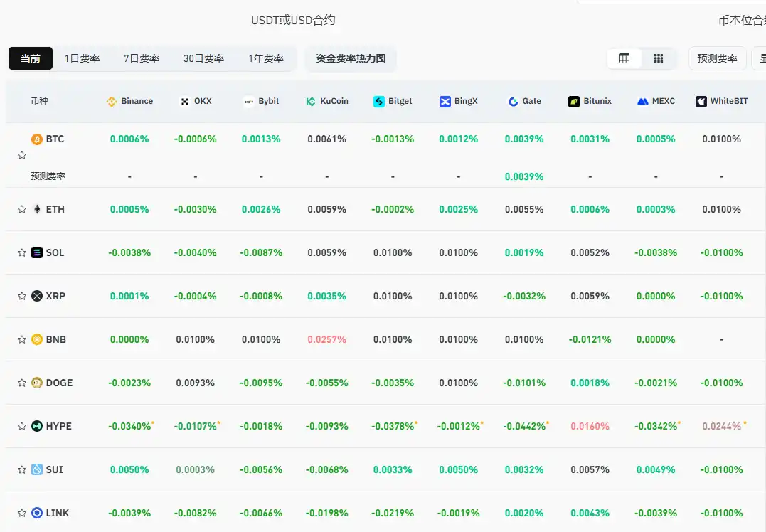Click the WhiteBIT exchange logo icon
This screenshot has width=766, height=532.
point(701,102)
